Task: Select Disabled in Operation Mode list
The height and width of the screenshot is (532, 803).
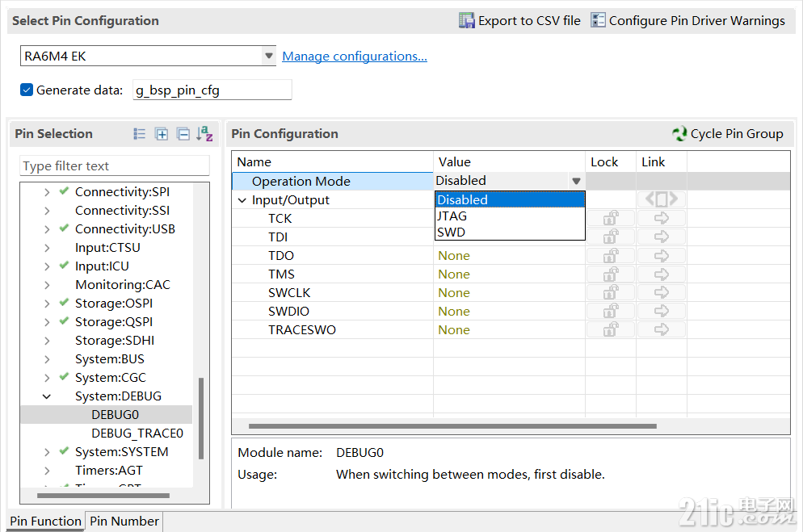Action: point(510,199)
